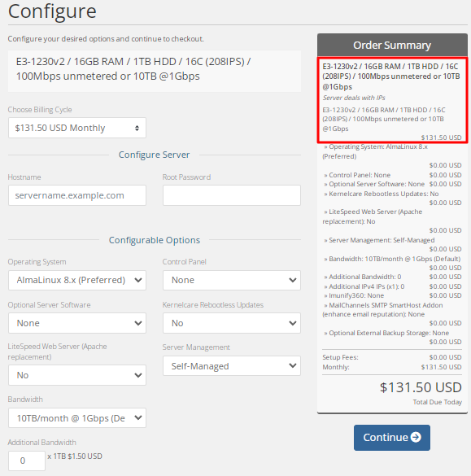
Task: Focus the Root Password field
Action: [232, 195]
